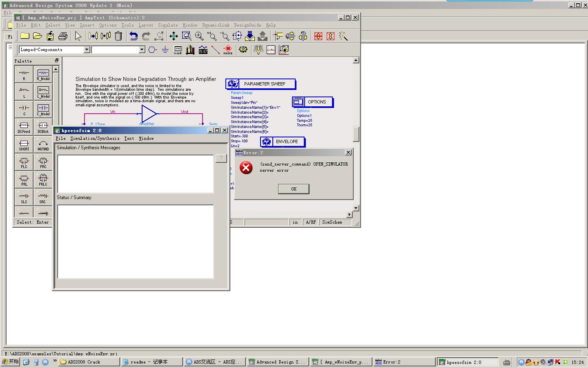The image size is (588, 368).
Task: Insert a ground symbol
Action: 165,49
